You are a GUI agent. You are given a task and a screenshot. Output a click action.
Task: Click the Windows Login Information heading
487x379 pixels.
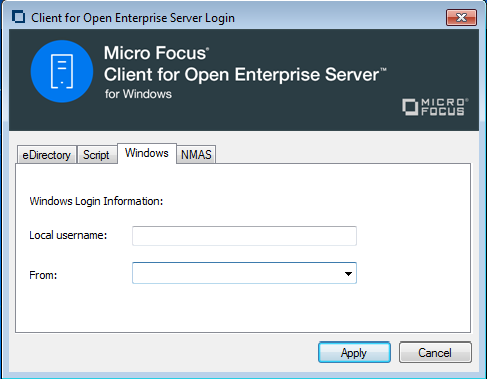[x=96, y=201]
